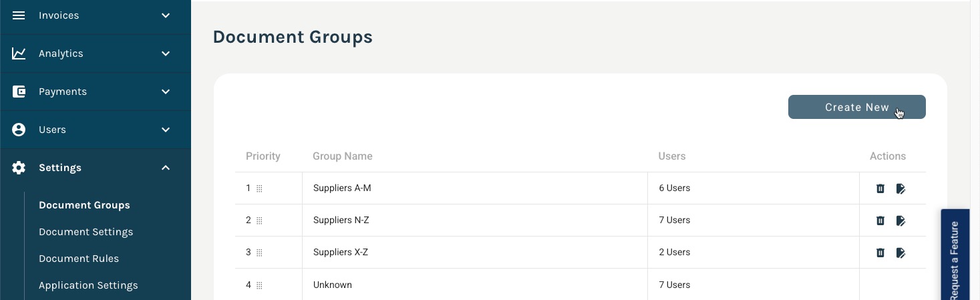Image resolution: width=980 pixels, height=300 pixels.
Task: Click the Settings gear icon
Action: click(19, 168)
